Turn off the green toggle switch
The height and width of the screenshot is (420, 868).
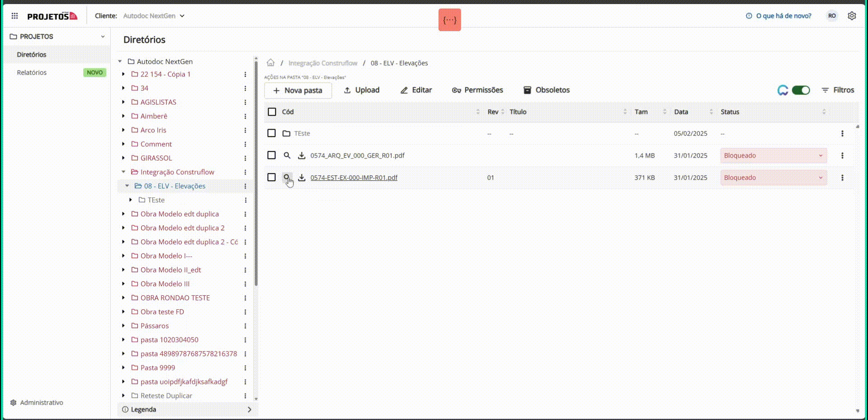pos(801,90)
